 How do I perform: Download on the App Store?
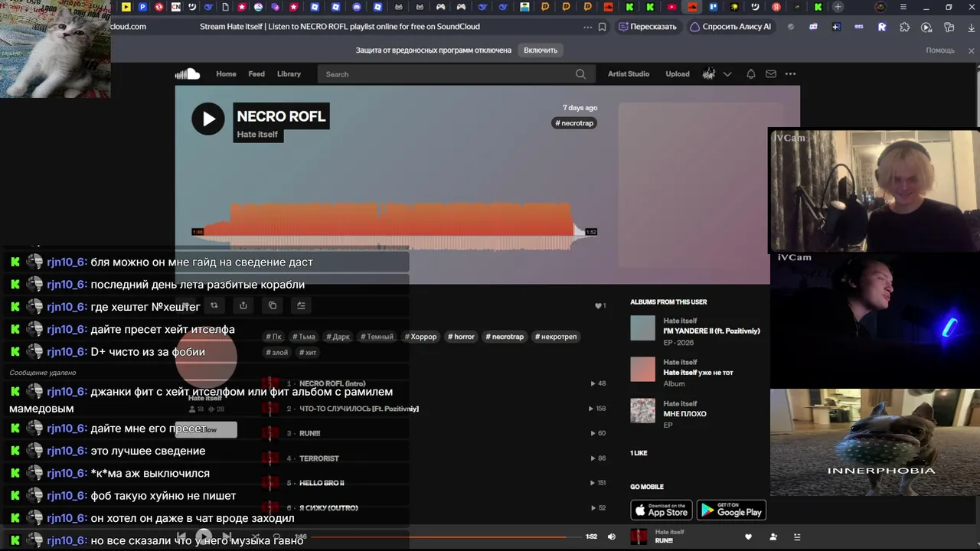tap(661, 510)
